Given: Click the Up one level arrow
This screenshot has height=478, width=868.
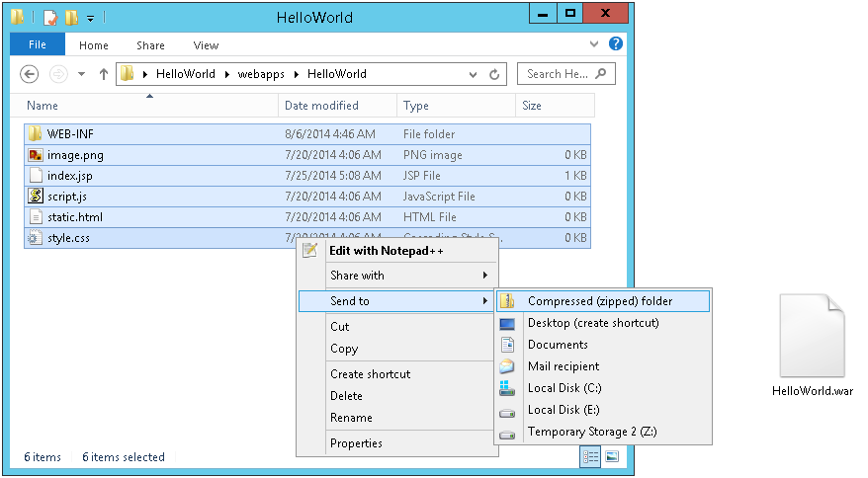Looking at the screenshot, I should (x=103, y=74).
